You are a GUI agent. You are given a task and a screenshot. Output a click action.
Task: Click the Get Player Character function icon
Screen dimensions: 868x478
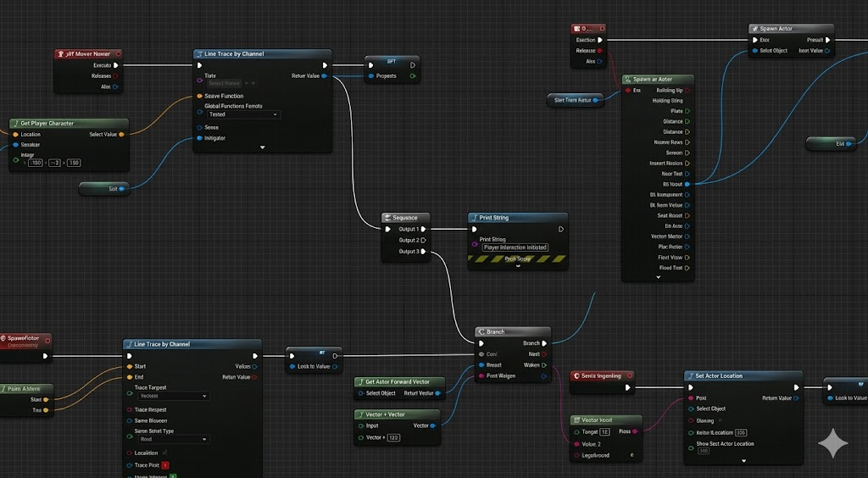click(15, 124)
